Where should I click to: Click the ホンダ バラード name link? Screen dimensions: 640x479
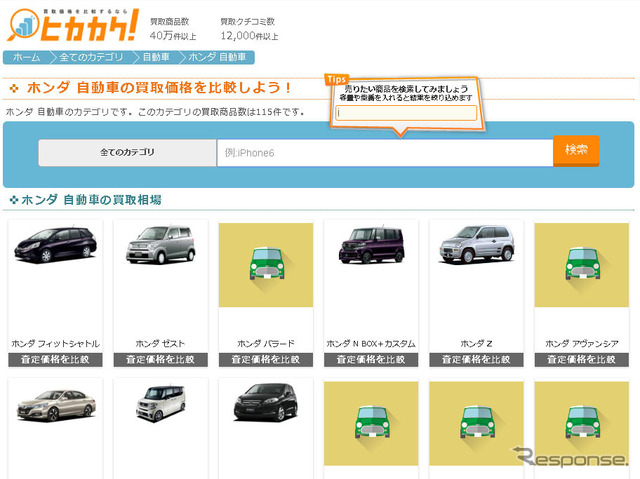click(266, 344)
